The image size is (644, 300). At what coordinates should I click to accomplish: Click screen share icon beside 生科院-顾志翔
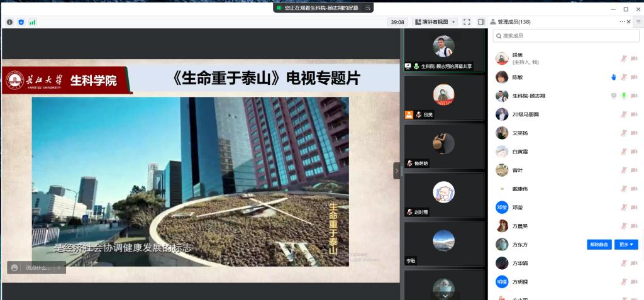(613, 96)
